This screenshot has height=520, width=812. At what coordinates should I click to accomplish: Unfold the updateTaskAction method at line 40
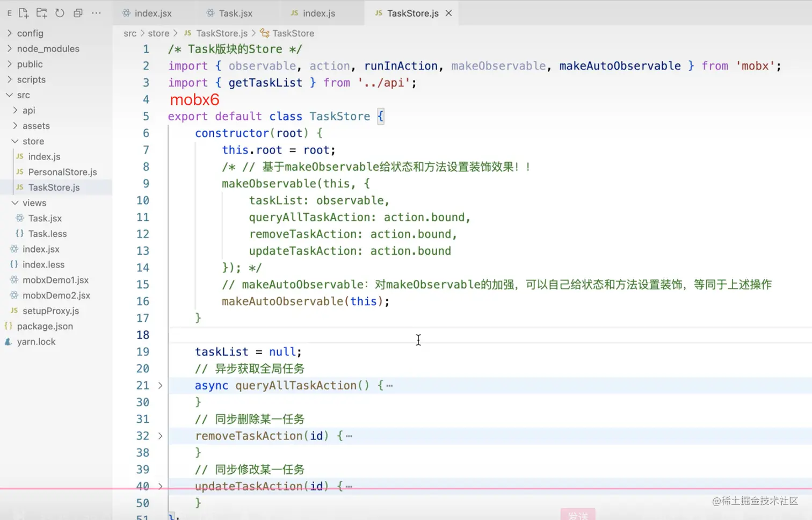tap(160, 486)
